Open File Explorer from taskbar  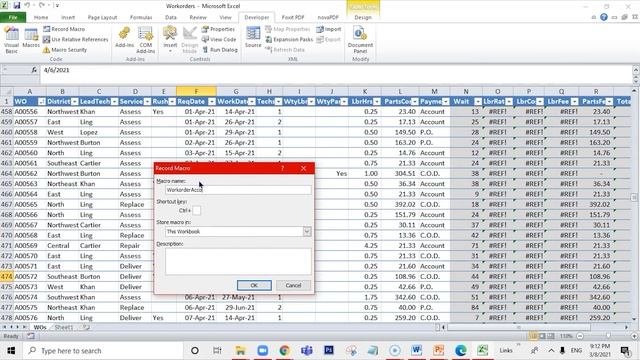tap(240, 351)
